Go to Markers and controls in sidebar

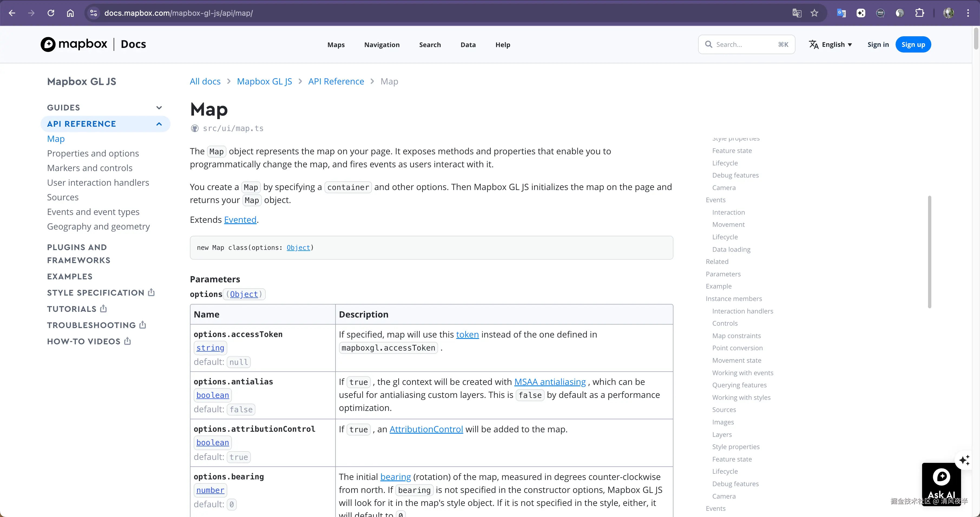90,168
